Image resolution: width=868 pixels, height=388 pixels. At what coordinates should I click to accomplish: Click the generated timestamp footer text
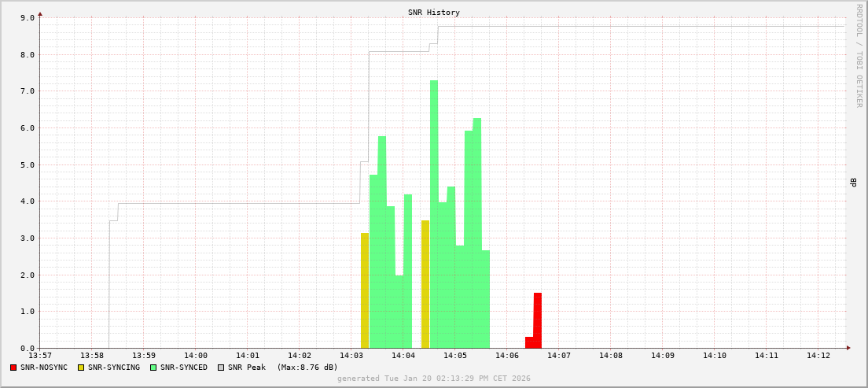click(433, 379)
